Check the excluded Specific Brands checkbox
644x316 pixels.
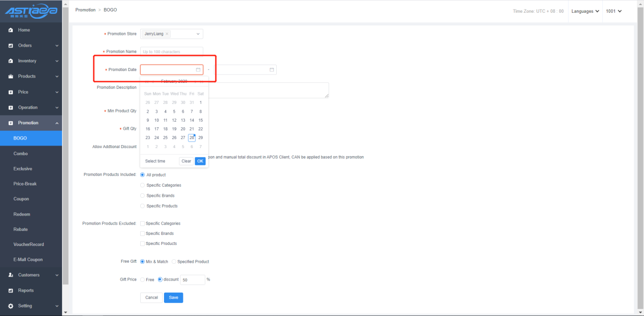coord(143,233)
